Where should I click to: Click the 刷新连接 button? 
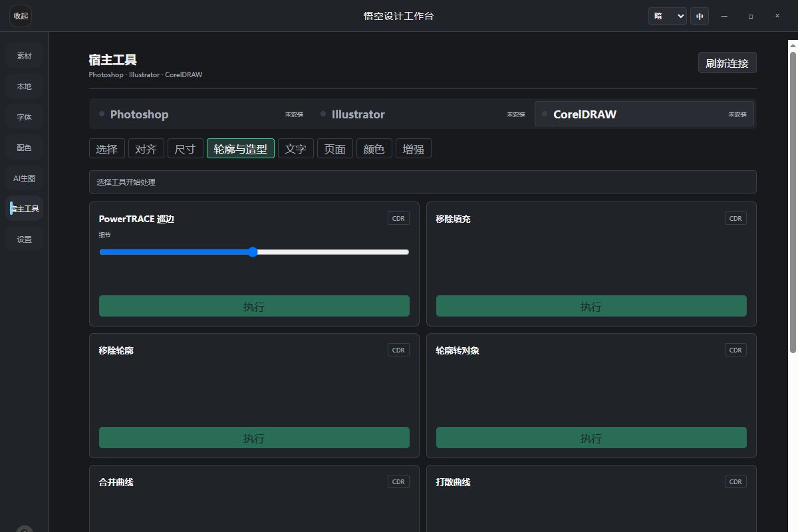point(727,63)
